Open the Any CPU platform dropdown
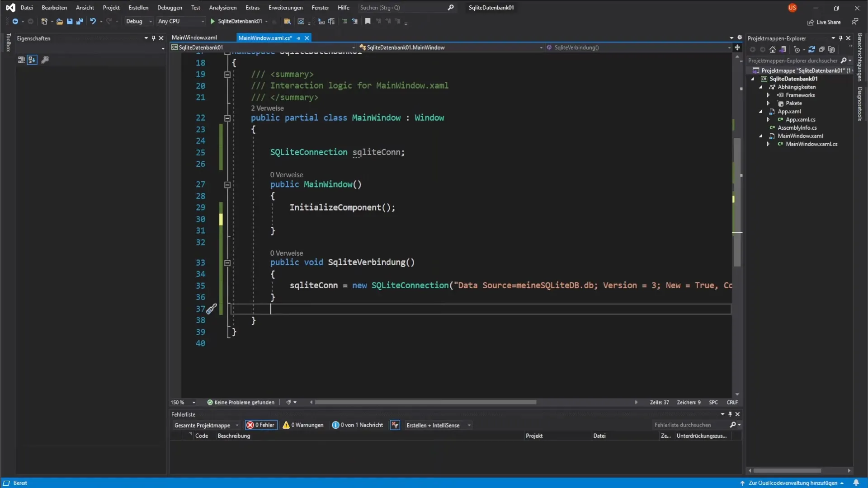Image resolution: width=868 pixels, height=488 pixels. 181,21
